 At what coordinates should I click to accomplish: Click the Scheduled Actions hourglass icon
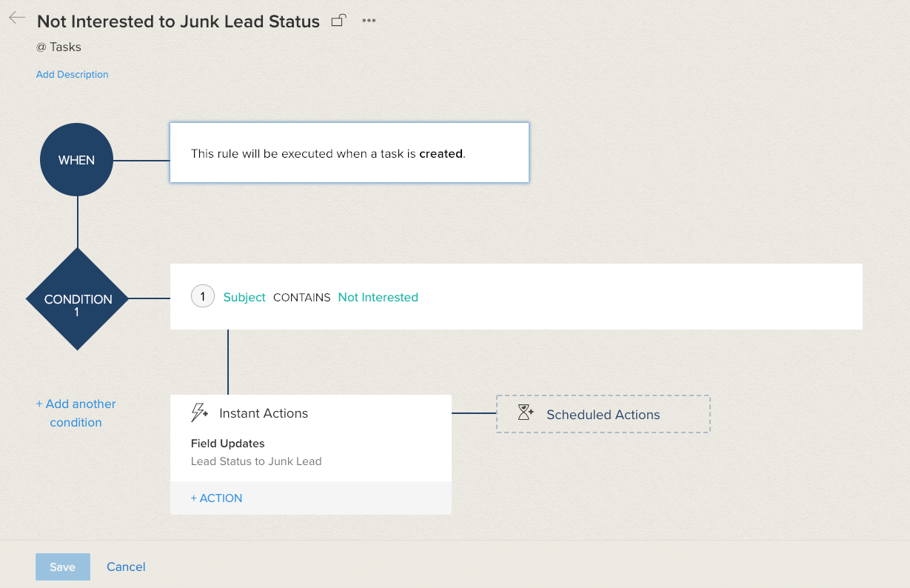(x=526, y=413)
